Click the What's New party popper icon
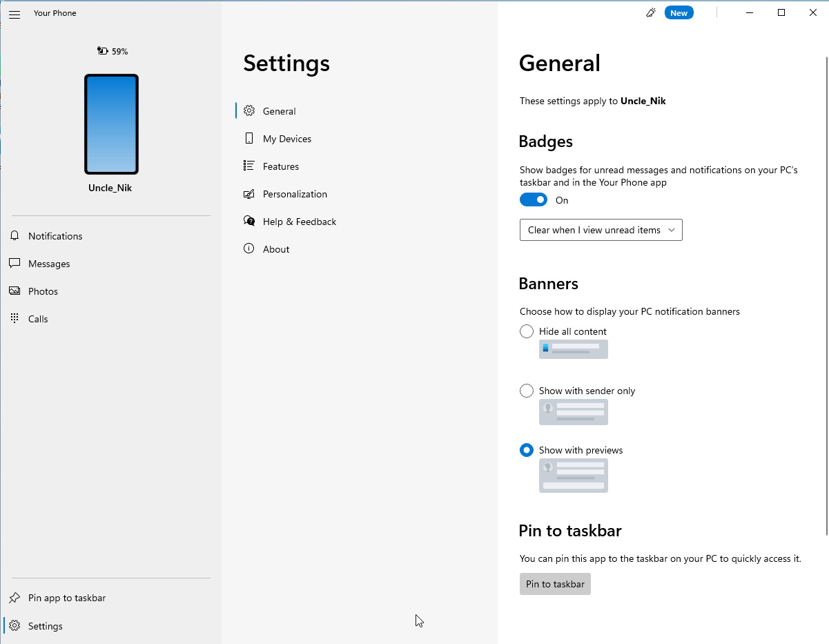This screenshot has height=644, width=829. (x=650, y=13)
